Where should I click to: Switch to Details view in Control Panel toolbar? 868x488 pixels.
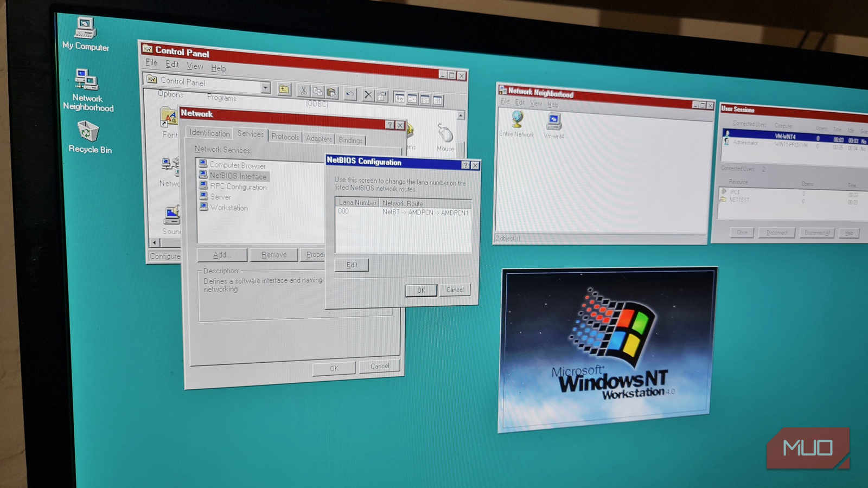pyautogui.click(x=437, y=100)
